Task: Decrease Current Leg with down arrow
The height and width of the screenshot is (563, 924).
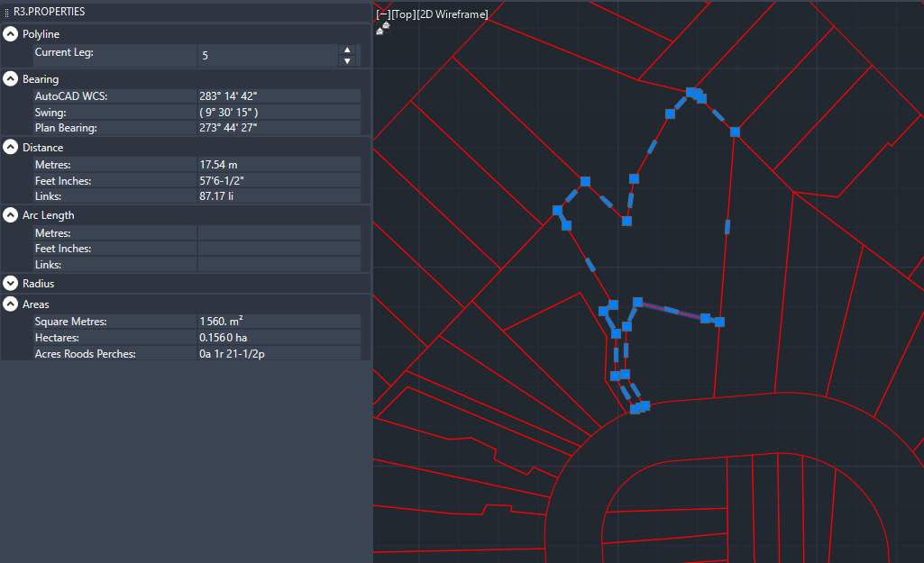Action: point(347,60)
